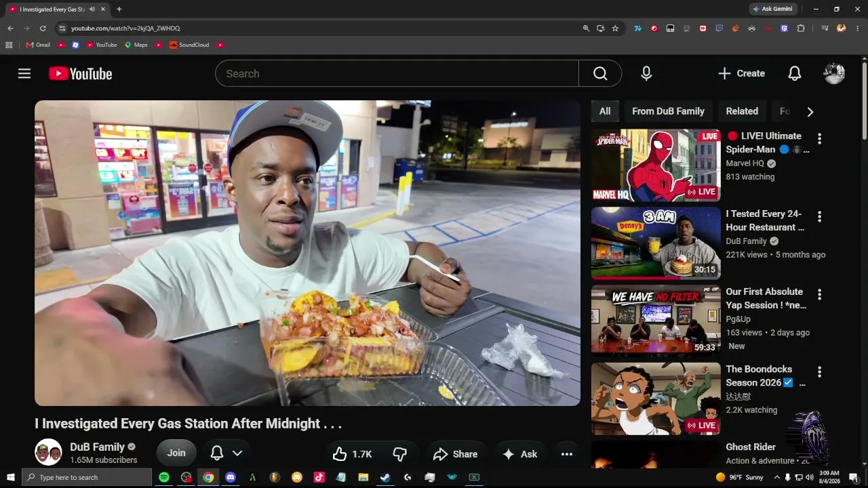
Task: Open The Boondocks live stream thumbnail
Action: [x=656, y=399]
